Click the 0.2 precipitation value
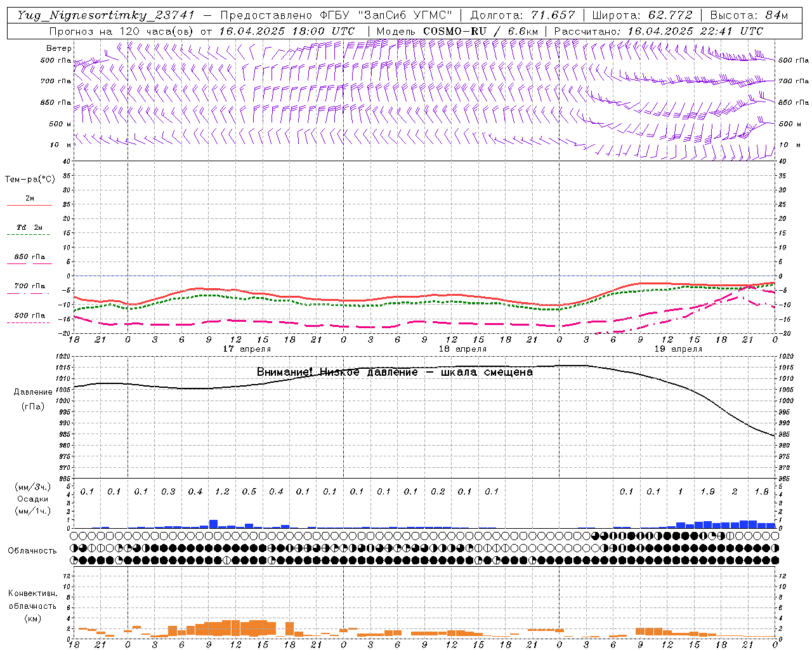The height and width of the screenshot is (650, 812). (x=438, y=492)
